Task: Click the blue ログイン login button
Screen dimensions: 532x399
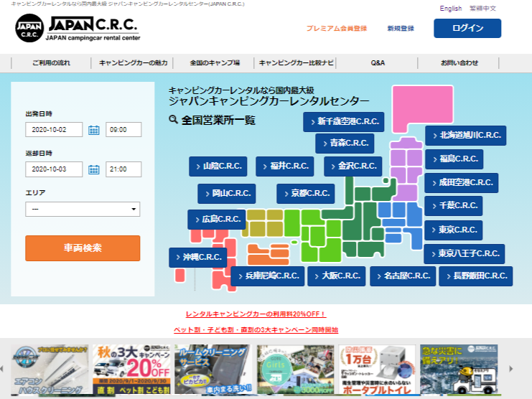Action: pyautogui.click(x=467, y=28)
